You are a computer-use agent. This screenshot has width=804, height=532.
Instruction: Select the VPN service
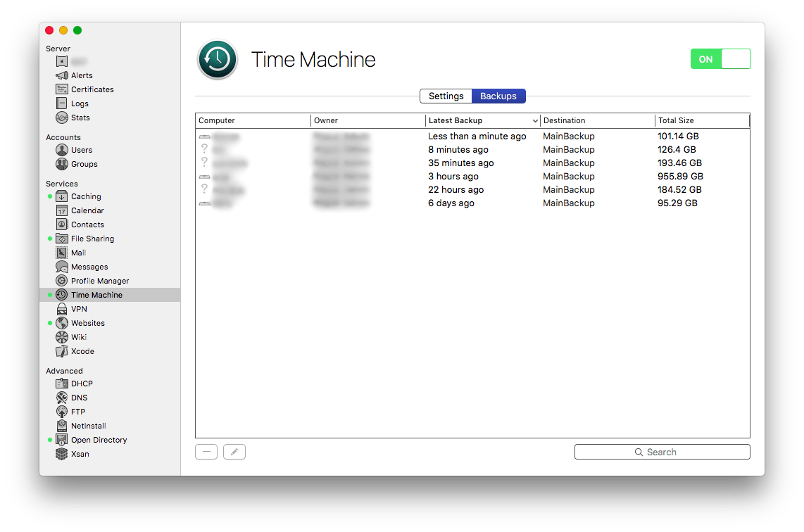71,309
